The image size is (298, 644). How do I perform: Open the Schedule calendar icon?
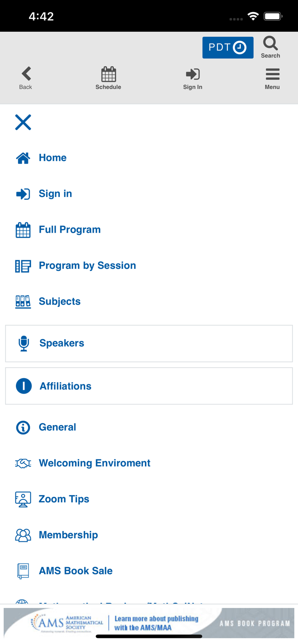(108, 74)
